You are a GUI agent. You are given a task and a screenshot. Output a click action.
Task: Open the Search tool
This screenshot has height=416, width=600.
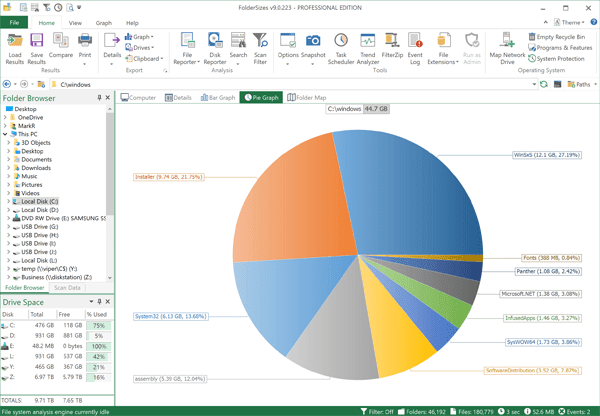coord(238,48)
